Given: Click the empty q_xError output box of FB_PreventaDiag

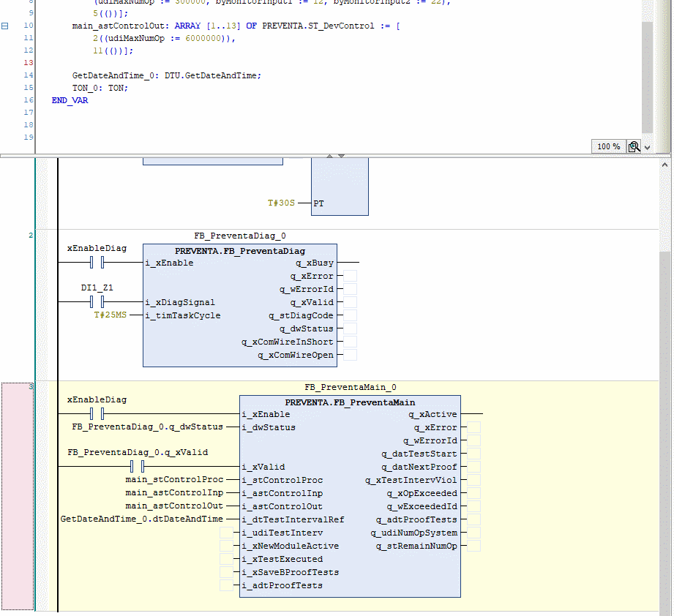Looking at the screenshot, I should [351, 277].
